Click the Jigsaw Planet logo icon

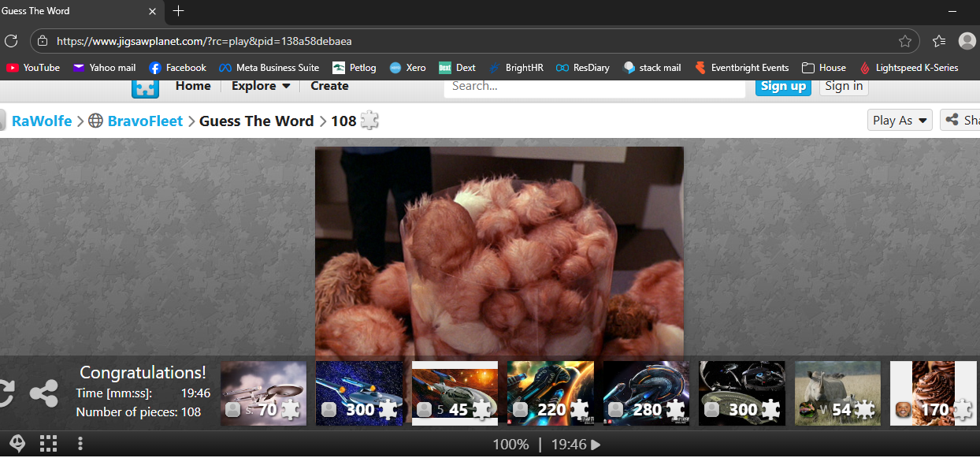coord(145,88)
